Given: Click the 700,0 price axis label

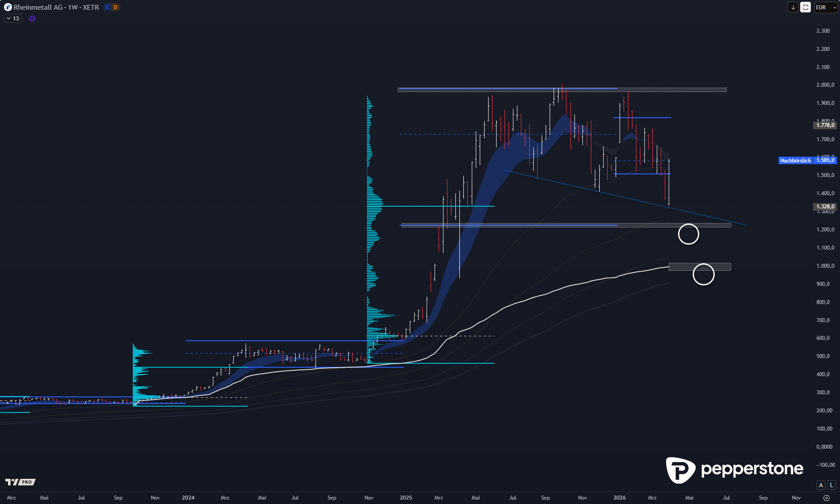Looking at the screenshot, I should [823, 320].
